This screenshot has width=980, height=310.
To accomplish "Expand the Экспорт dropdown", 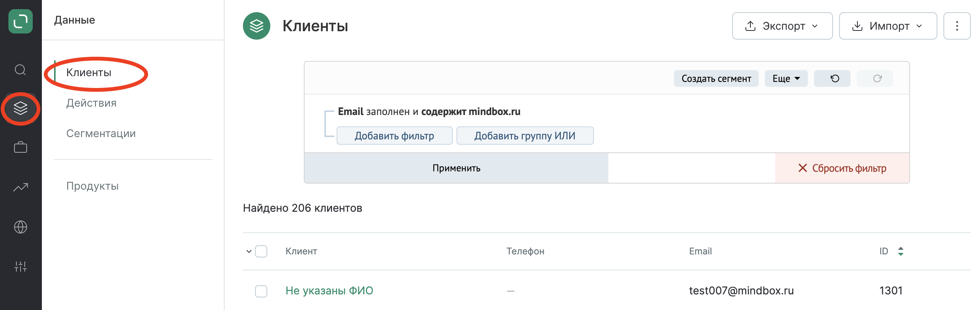I will pos(782,26).
